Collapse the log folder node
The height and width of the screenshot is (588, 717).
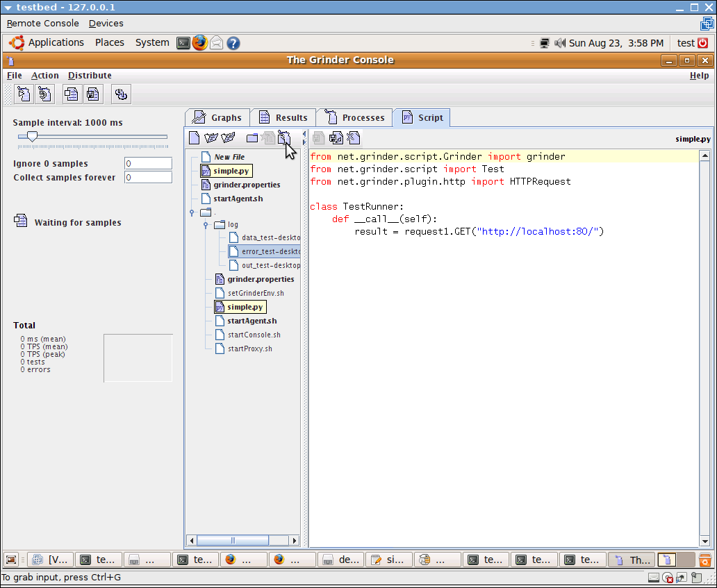coord(206,224)
